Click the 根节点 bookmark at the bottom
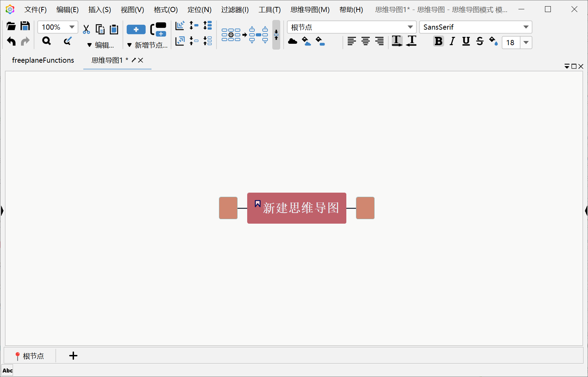Viewport: 588px width, 377px height. (30, 356)
